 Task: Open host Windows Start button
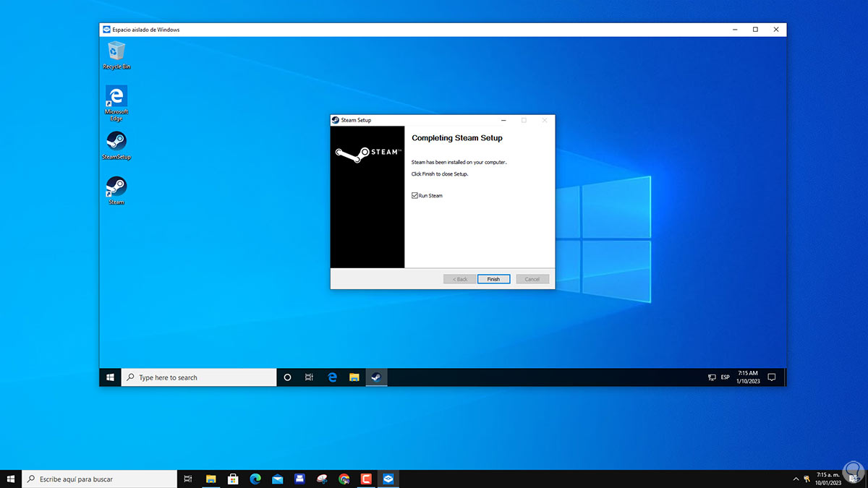pyautogui.click(x=11, y=479)
